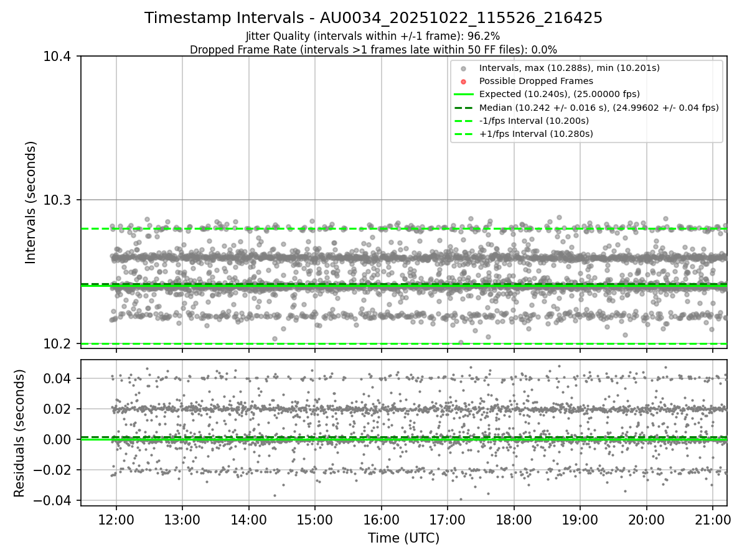Click the gray Intervals marker in legend
747x560 pixels.
(463, 68)
